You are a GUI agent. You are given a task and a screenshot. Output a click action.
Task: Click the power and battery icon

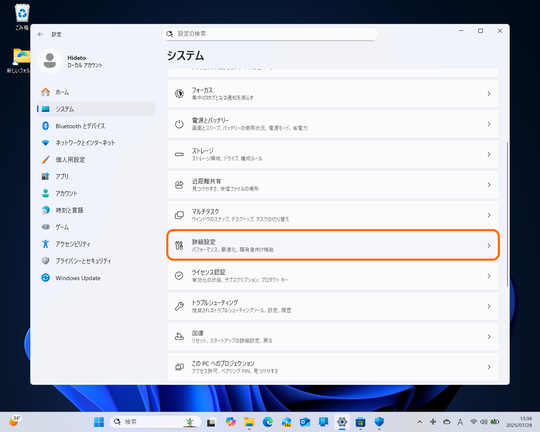pos(179,124)
